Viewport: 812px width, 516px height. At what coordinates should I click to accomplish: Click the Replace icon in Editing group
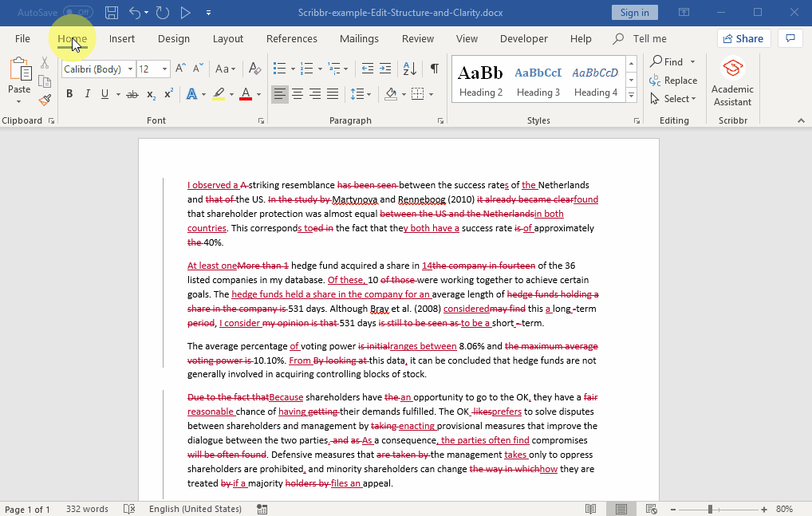[x=674, y=80]
